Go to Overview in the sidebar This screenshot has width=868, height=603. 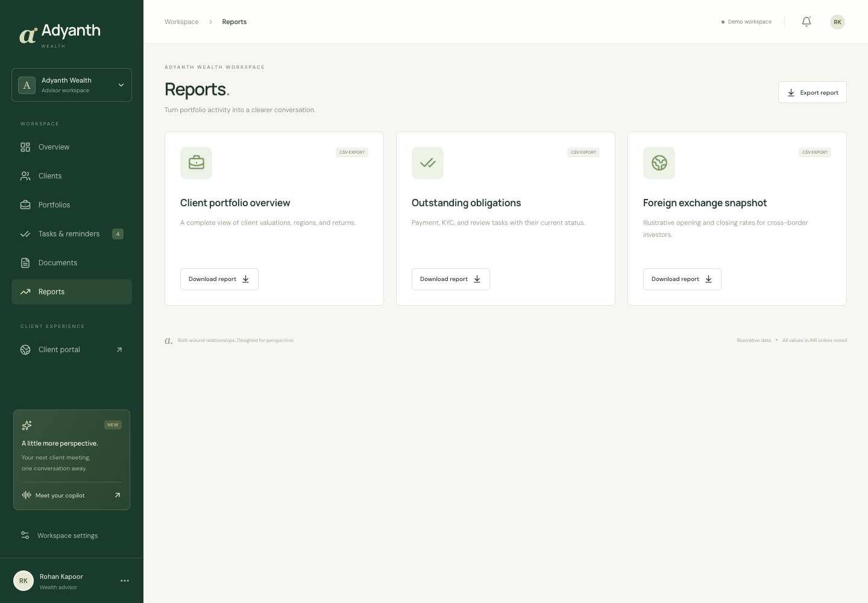(x=72, y=147)
